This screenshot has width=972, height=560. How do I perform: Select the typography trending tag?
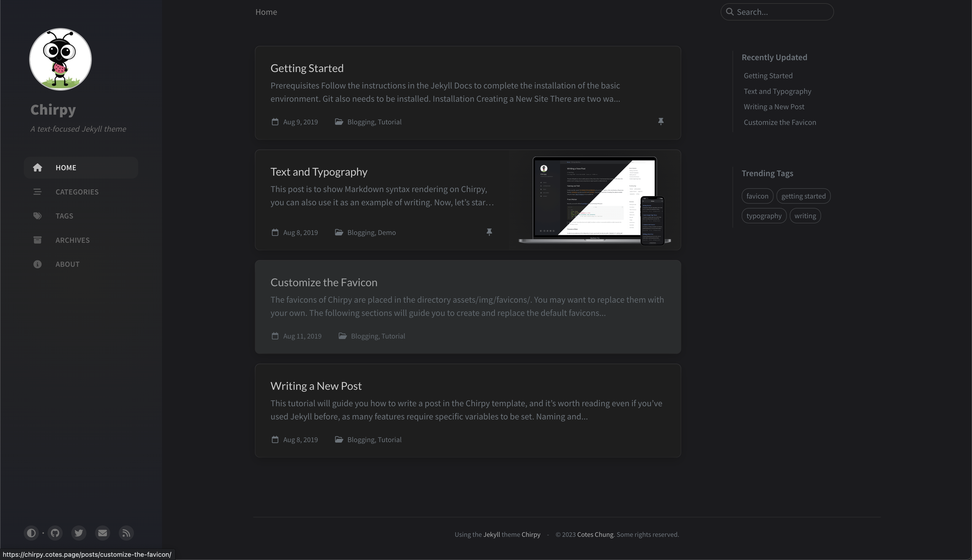click(764, 216)
